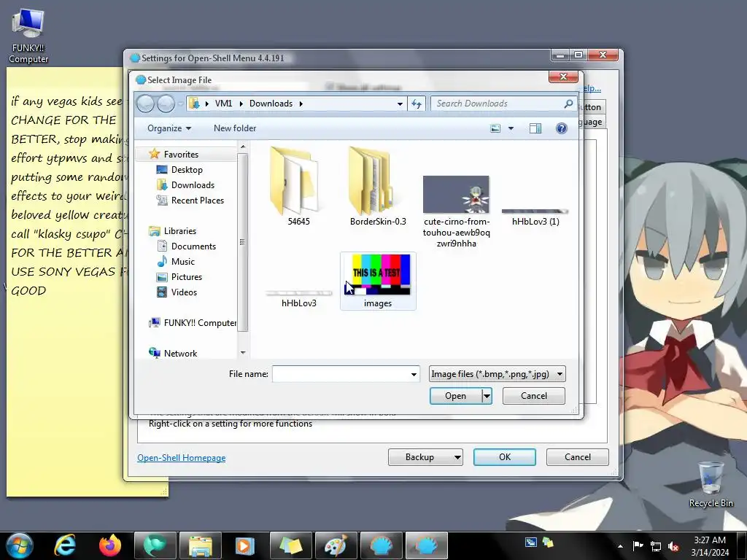Viewport: 747px width, 560px height.
Task: Click Downloads in the address breadcrumb
Action: pyautogui.click(x=271, y=104)
